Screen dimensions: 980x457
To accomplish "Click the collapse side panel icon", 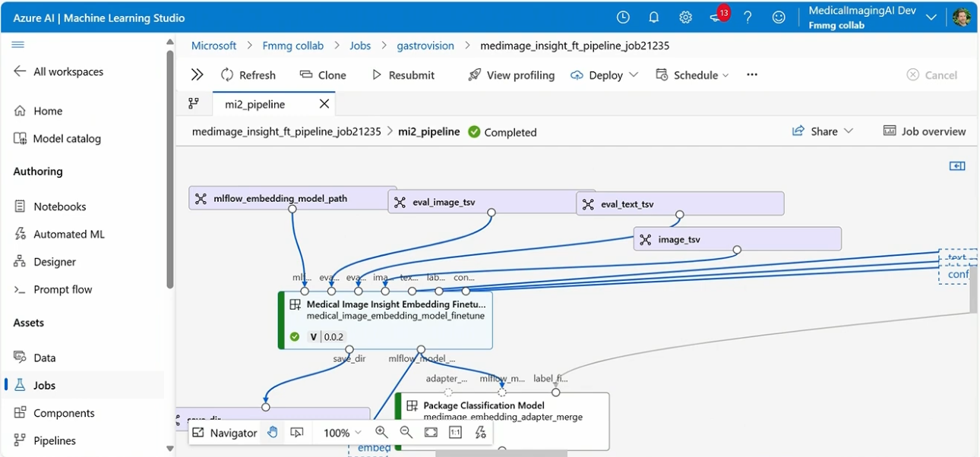I will coord(957,165).
